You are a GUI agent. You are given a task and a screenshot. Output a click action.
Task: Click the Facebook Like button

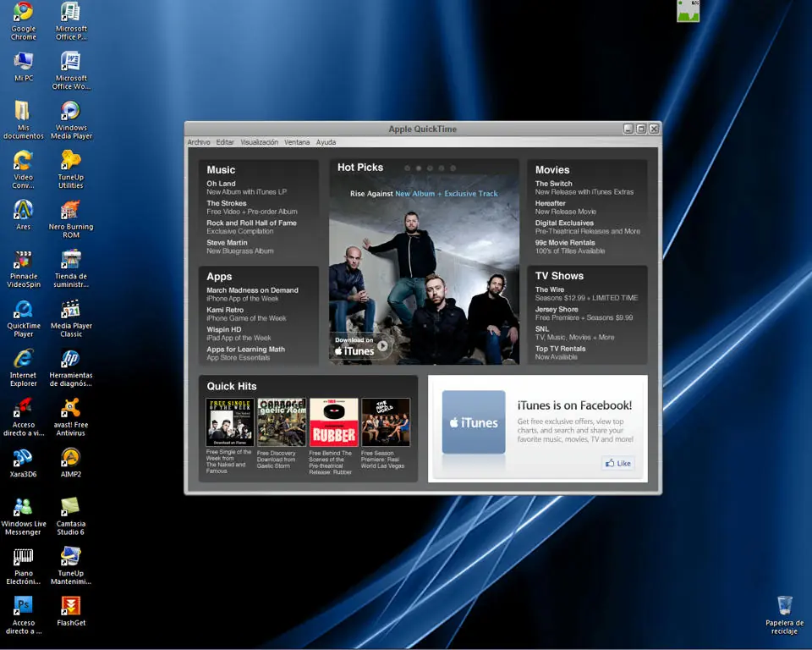[x=617, y=463]
